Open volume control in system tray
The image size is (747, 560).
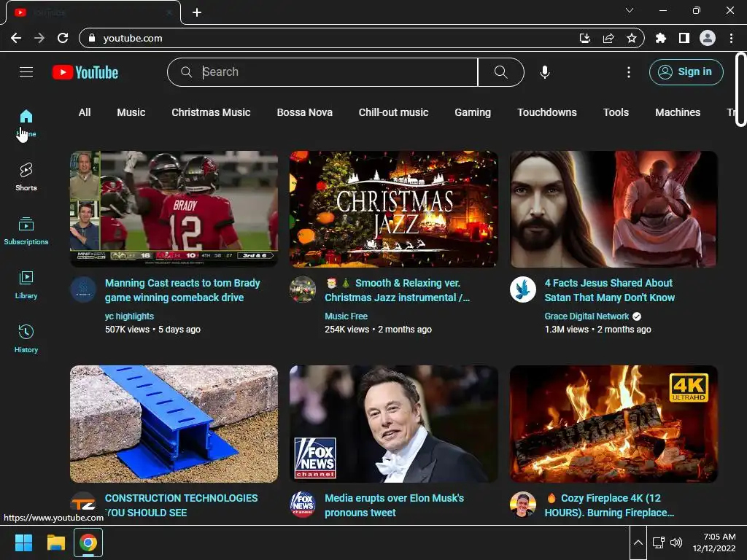(676, 542)
